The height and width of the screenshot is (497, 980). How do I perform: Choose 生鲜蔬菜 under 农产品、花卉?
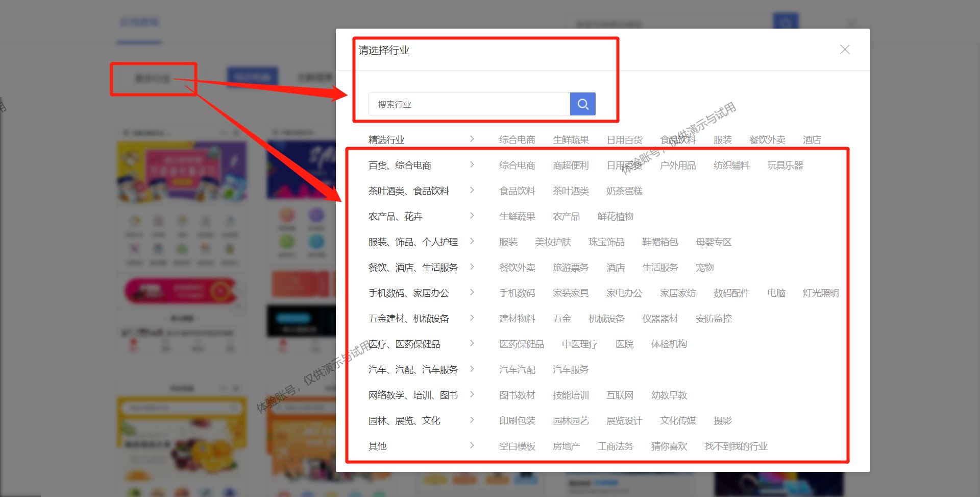point(517,216)
